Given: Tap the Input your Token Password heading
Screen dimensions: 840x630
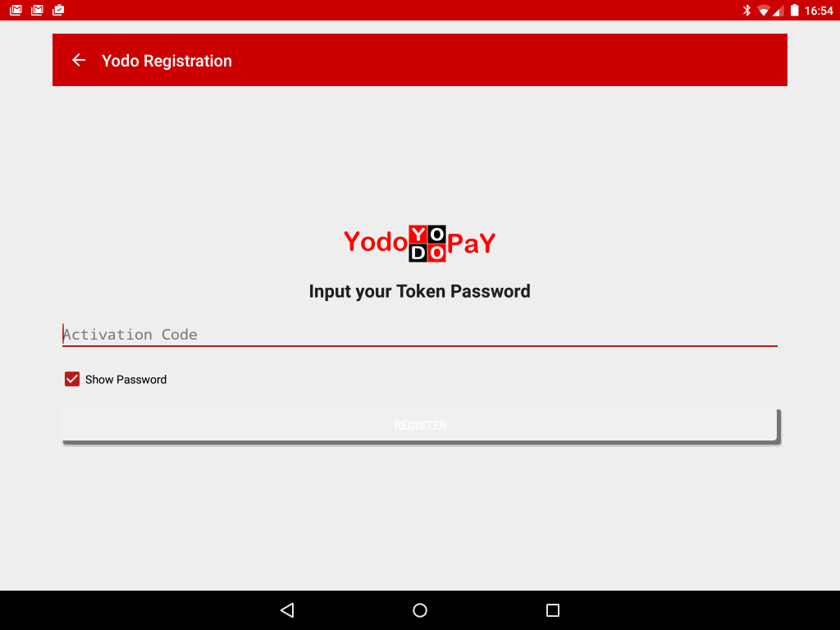Looking at the screenshot, I should pos(419,291).
